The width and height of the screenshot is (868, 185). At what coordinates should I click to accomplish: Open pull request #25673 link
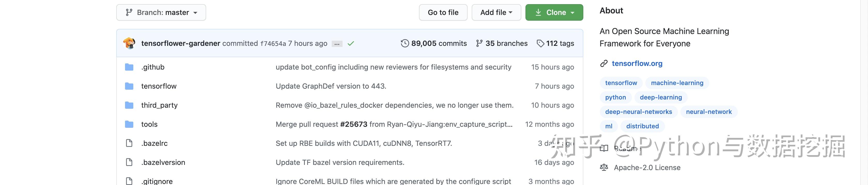coord(353,124)
